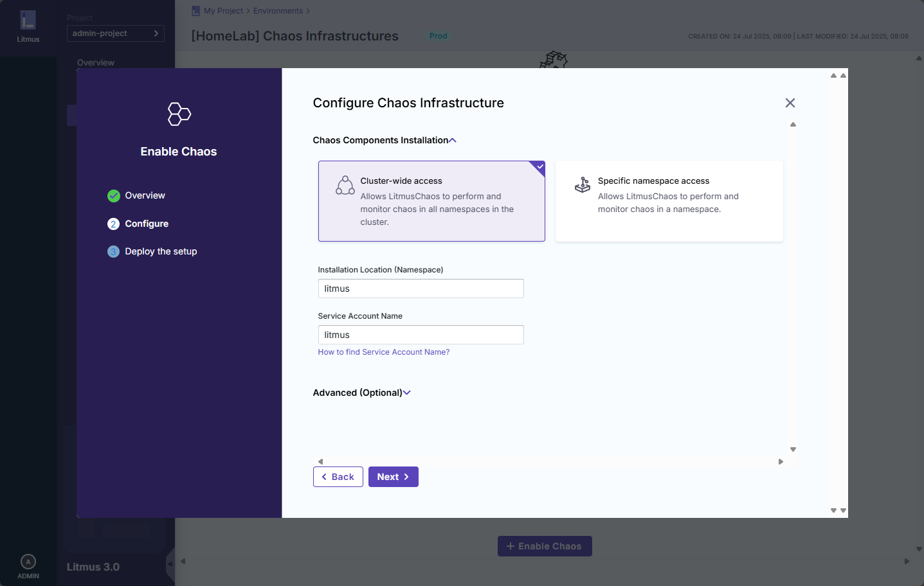Select the Specific namespace access option card
924x586 pixels.
(669, 201)
